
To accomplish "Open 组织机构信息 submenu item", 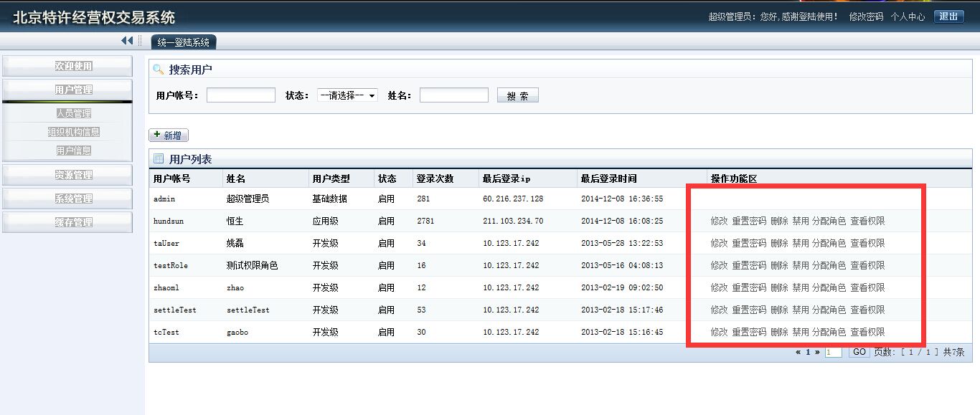I will [74, 132].
